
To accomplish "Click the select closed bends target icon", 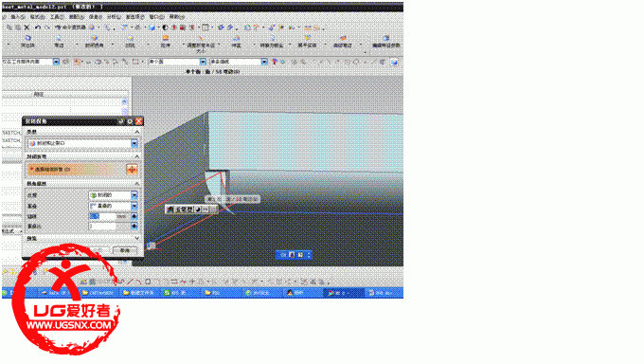I will pos(132,169).
